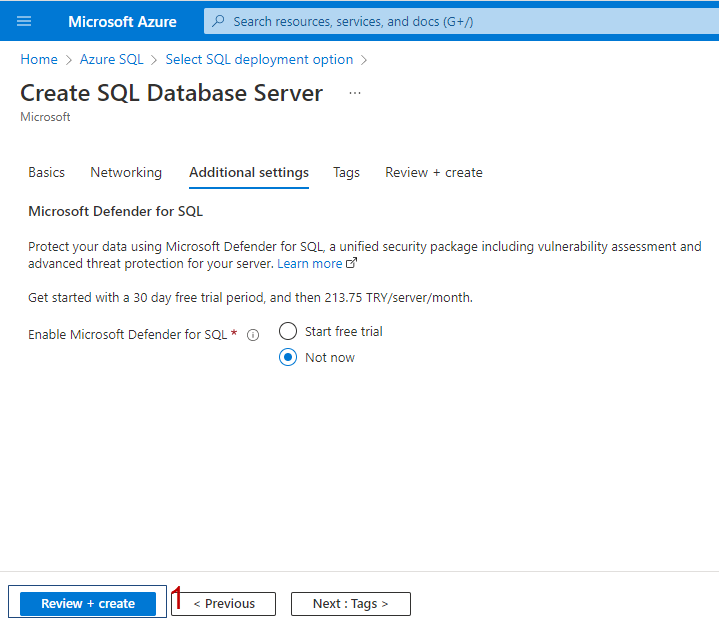This screenshot has width=719, height=636.
Task: Go back with the Previous button
Action: (224, 603)
